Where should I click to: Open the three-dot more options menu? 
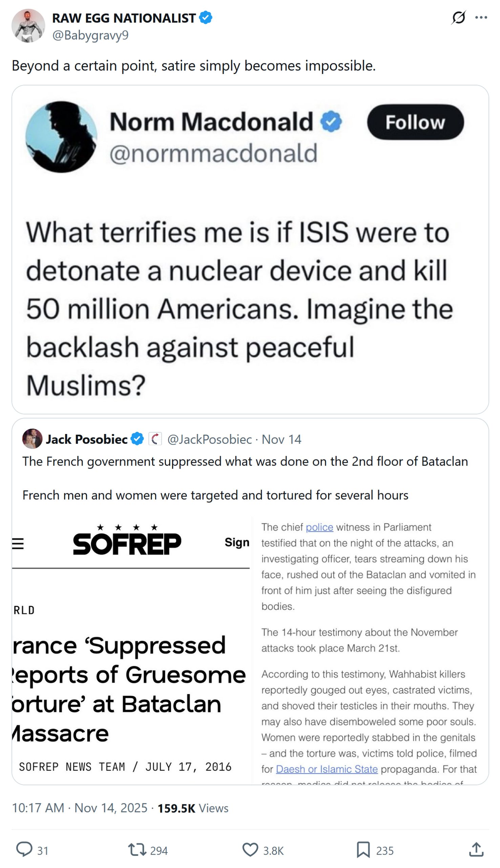[x=481, y=18]
